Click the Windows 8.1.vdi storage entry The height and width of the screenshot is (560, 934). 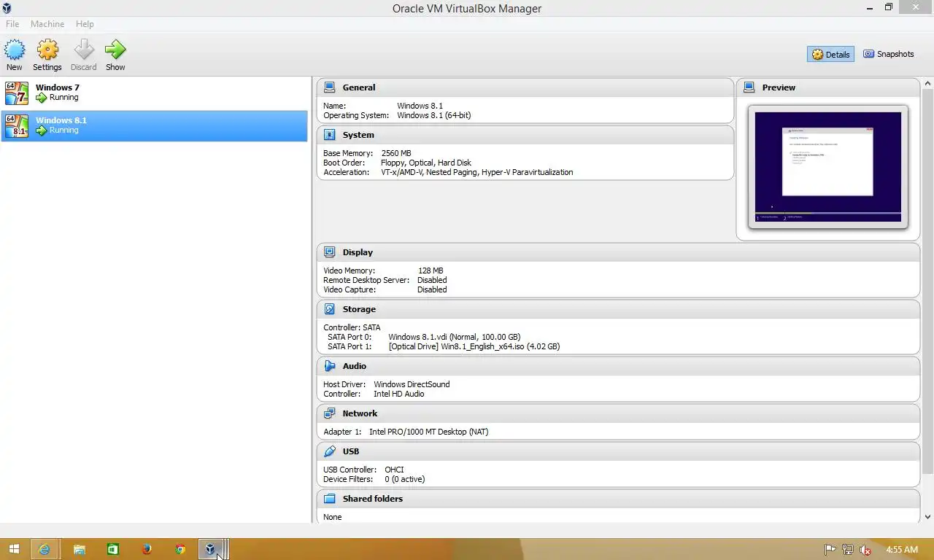pos(454,337)
